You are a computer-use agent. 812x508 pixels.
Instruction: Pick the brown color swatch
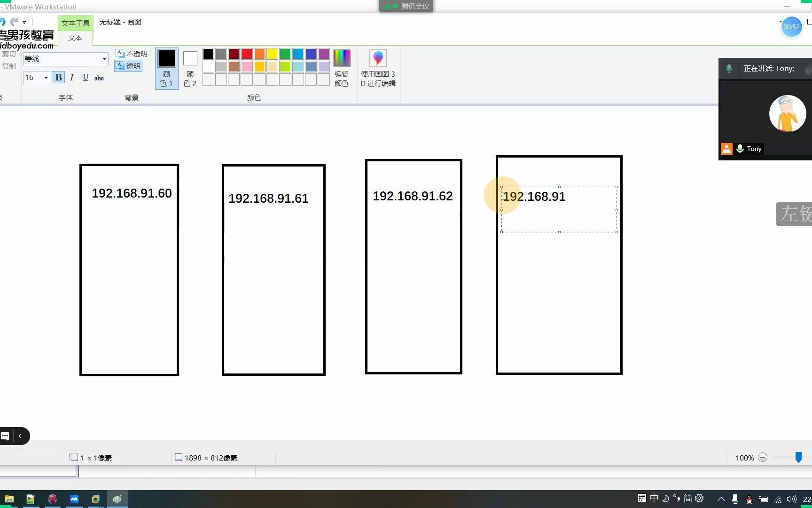point(234,66)
